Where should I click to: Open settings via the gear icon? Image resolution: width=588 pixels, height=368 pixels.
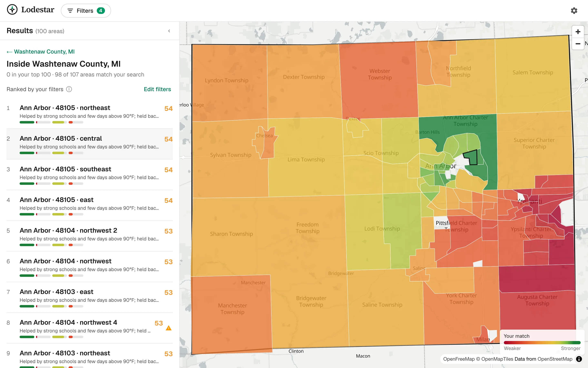pyautogui.click(x=574, y=11)
